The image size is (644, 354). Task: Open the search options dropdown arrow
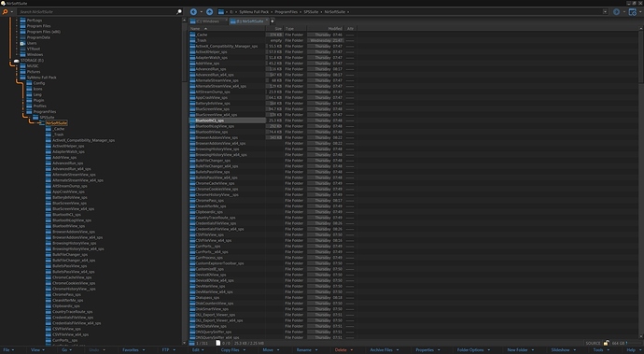(11, 12)
